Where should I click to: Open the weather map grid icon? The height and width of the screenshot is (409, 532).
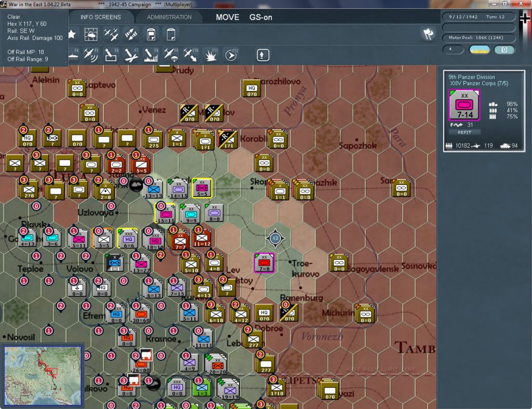coord(91,34)
